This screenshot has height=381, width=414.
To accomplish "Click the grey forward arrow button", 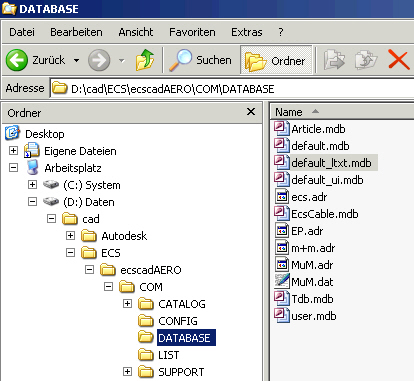I will coord(99,60).
